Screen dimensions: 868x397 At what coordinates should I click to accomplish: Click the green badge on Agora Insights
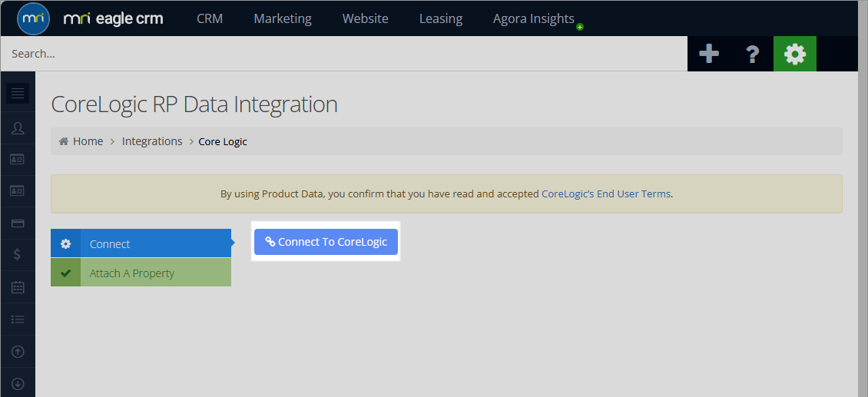tap(580, 27)
